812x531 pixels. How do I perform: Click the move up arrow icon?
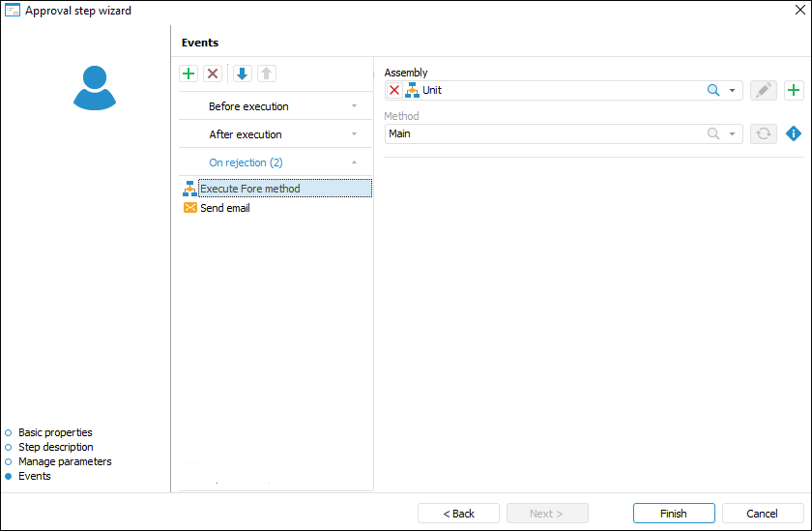266,74
